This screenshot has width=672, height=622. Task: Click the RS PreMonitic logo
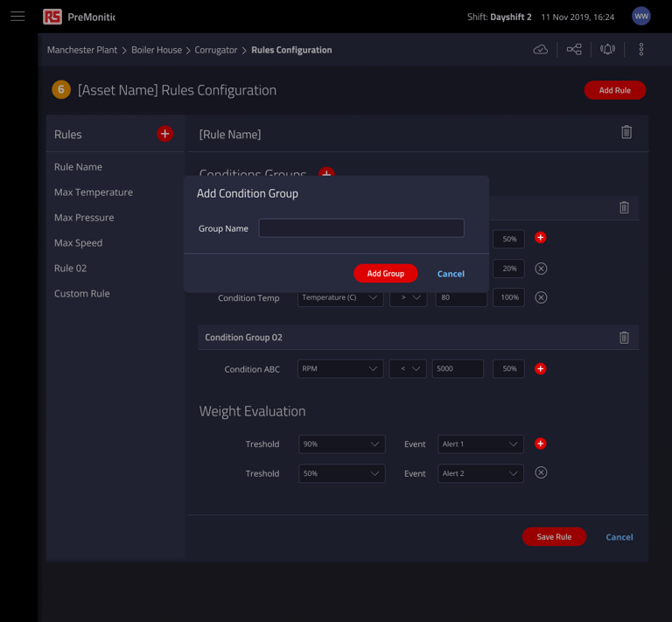click(x=79, y=17)
